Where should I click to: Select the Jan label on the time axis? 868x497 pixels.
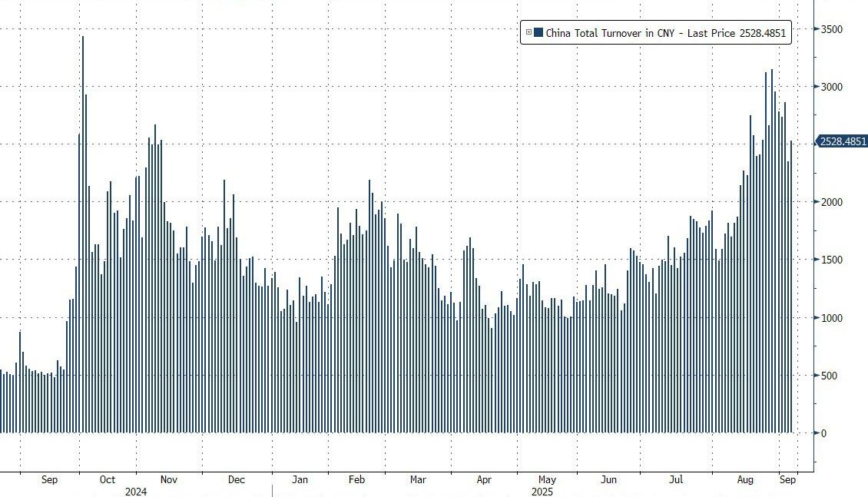tap(300, 480)
